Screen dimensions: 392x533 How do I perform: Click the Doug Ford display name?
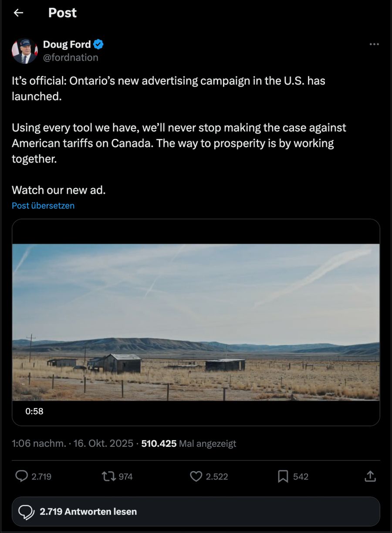tap(67, 44)
